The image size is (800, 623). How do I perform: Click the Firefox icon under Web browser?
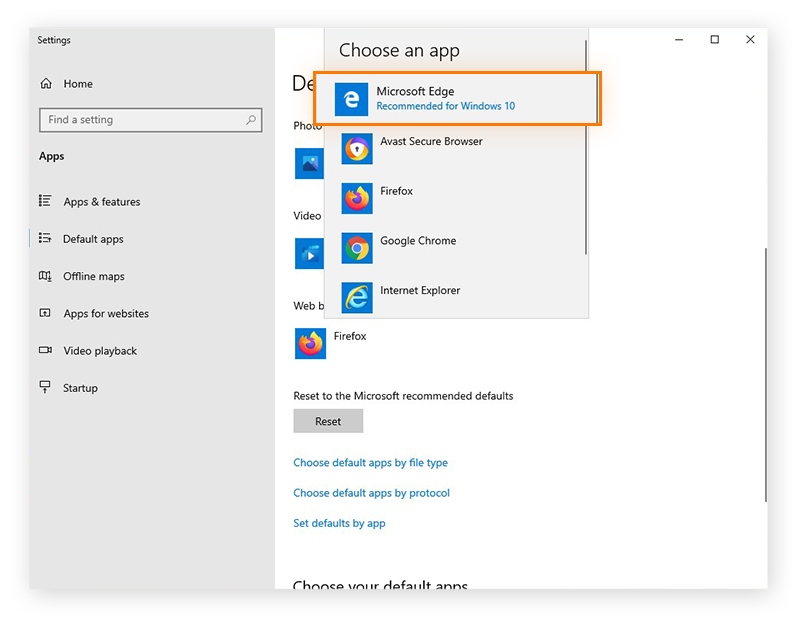tap(309, 343)
